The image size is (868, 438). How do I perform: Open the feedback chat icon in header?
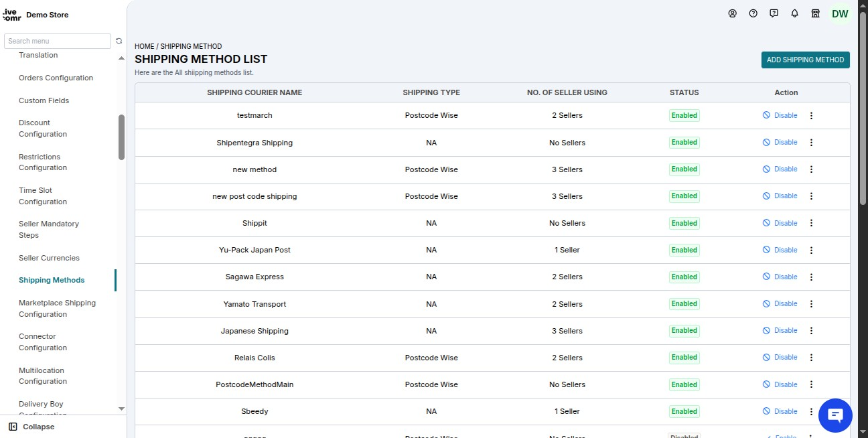click(774, 13)
